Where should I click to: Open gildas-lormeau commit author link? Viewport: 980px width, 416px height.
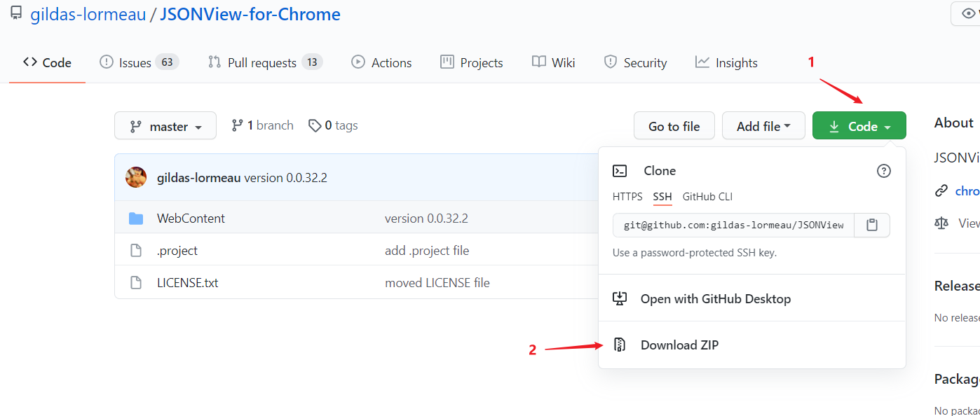[x=199, y=178]
